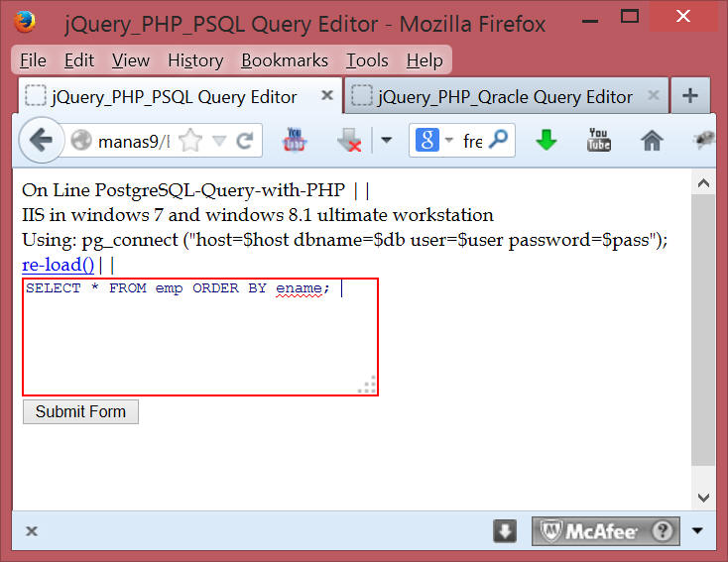The width and height of the screenshot is (728, 562).
Task: Expand the URL history dropdown arrow
Action: click(x=219, y=141)
